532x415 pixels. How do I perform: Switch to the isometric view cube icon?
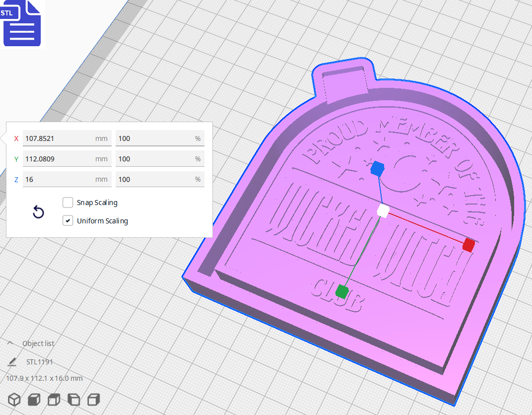14,400
